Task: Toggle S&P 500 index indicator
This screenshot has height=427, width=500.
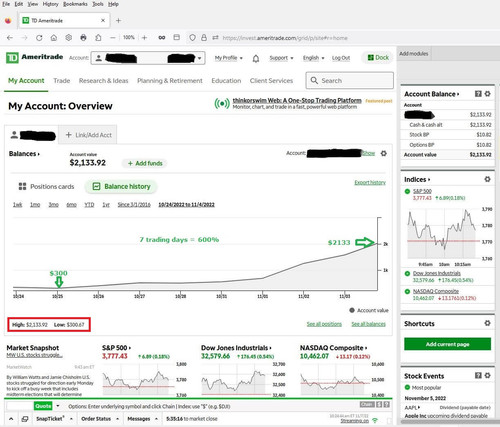Action: point(407,191)
